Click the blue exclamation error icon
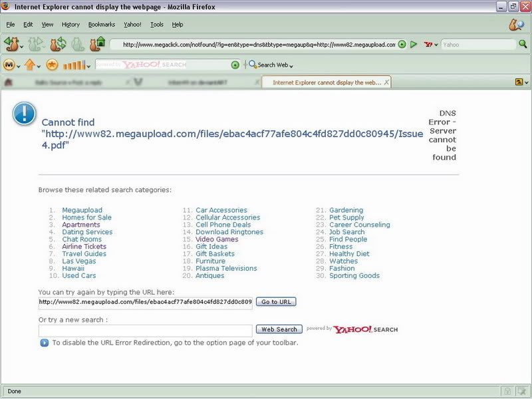532x399 pixels. point(24,114)
